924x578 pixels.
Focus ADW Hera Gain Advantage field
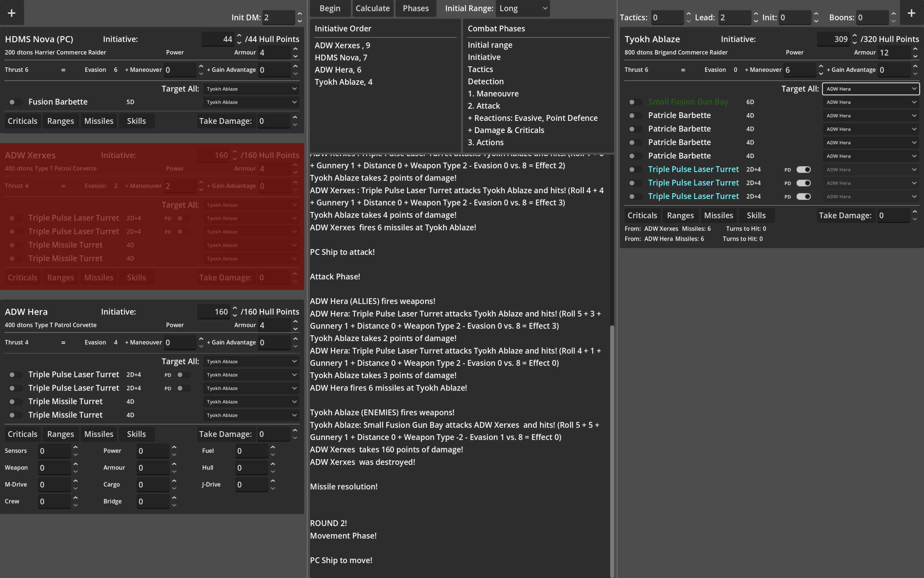(274, 342)
